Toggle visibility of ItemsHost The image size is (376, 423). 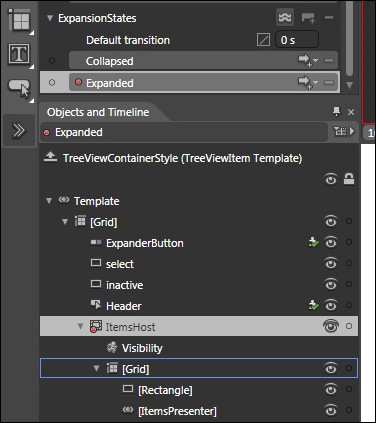point(331,326)
